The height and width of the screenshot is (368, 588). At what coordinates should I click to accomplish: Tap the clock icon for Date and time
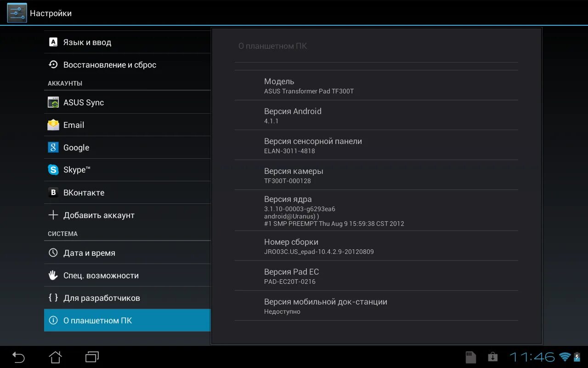(x=53, y=253)
